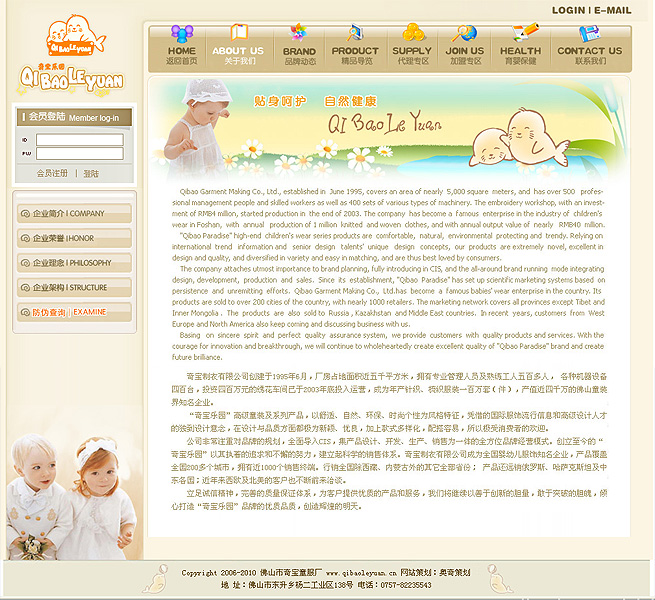Open the CONTACT US menu item

point(589,55)
